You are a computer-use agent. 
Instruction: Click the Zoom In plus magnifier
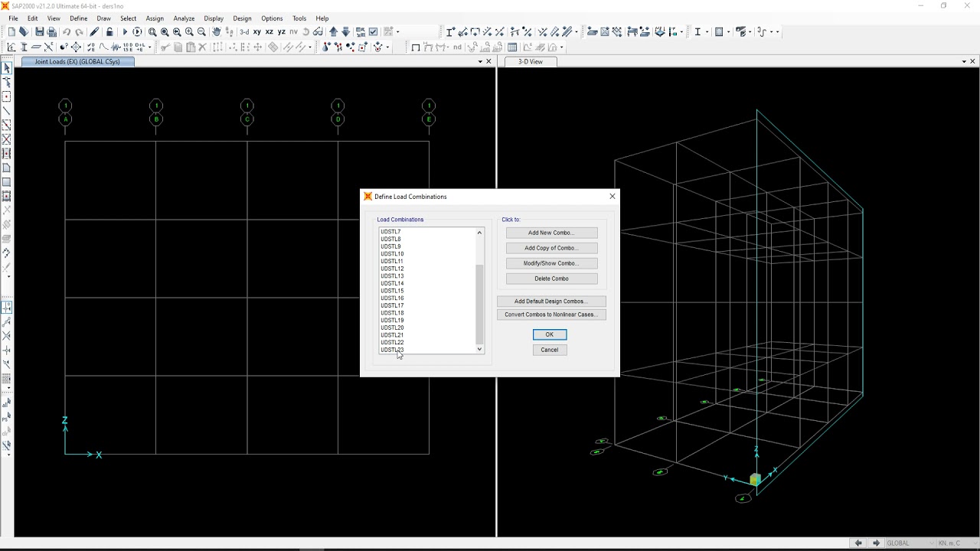pos(189,32)
